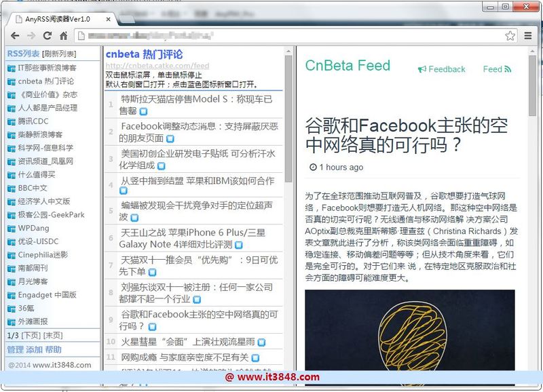This screenshot has height=392, width=543.
Task: Click the article list scrollbar thumb
Action: click(288, 119)
